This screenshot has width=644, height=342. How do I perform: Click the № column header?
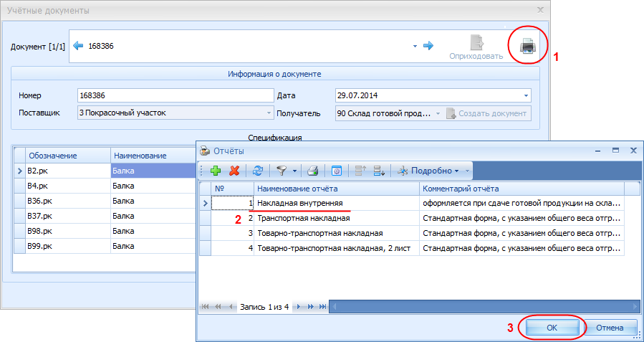tap(233, 189)
